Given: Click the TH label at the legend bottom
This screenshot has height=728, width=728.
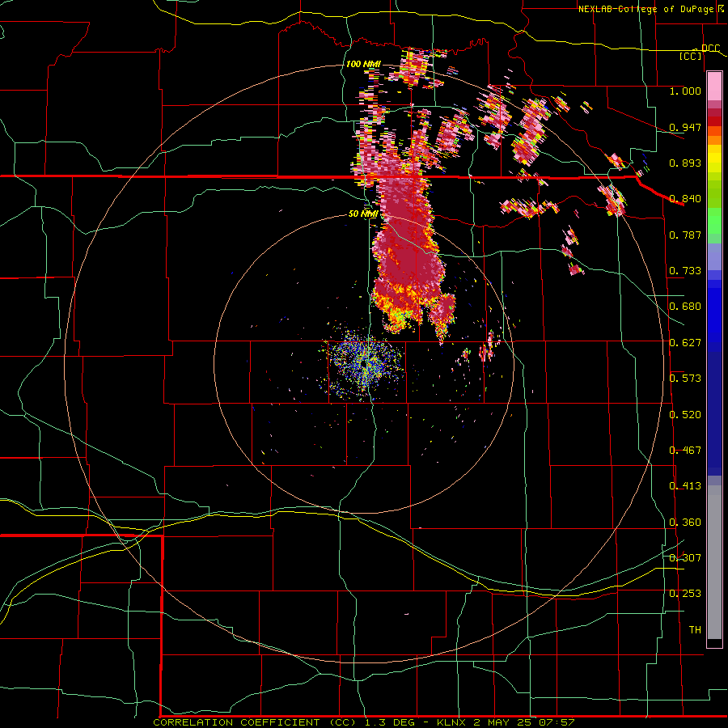Looking at the screenshot, I should (x=695, y=630).
